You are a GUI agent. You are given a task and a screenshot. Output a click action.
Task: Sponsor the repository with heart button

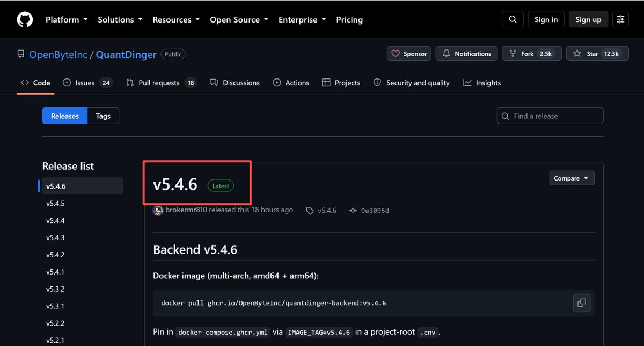409,54
